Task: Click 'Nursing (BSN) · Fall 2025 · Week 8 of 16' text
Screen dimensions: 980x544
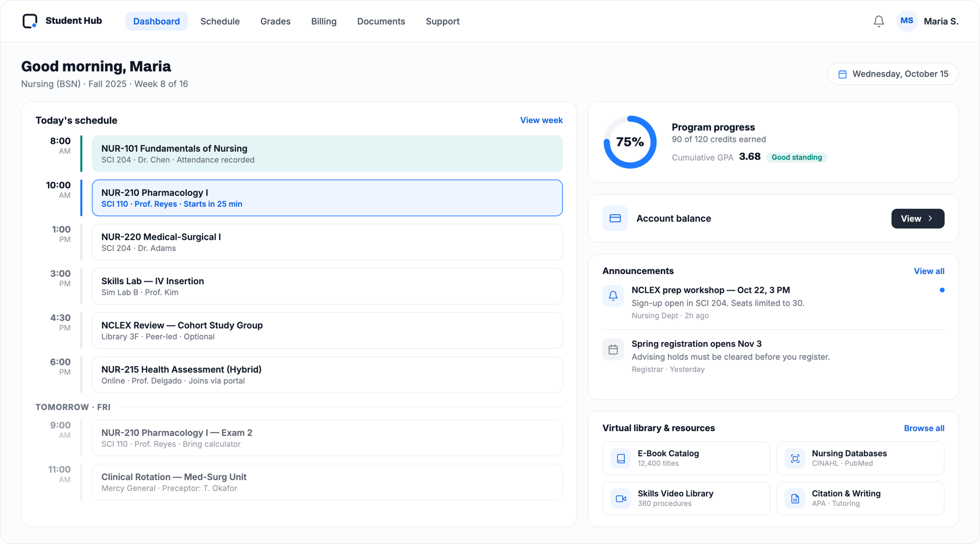Action: pos(105,84)
